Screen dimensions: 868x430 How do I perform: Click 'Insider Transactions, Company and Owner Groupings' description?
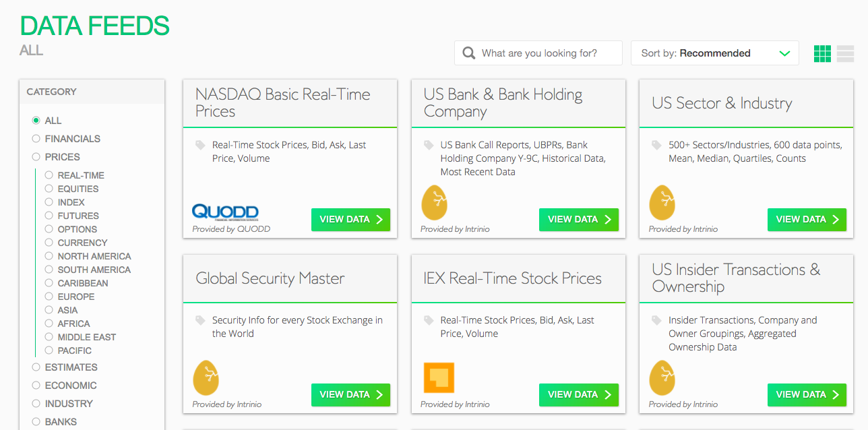point(743,334)
